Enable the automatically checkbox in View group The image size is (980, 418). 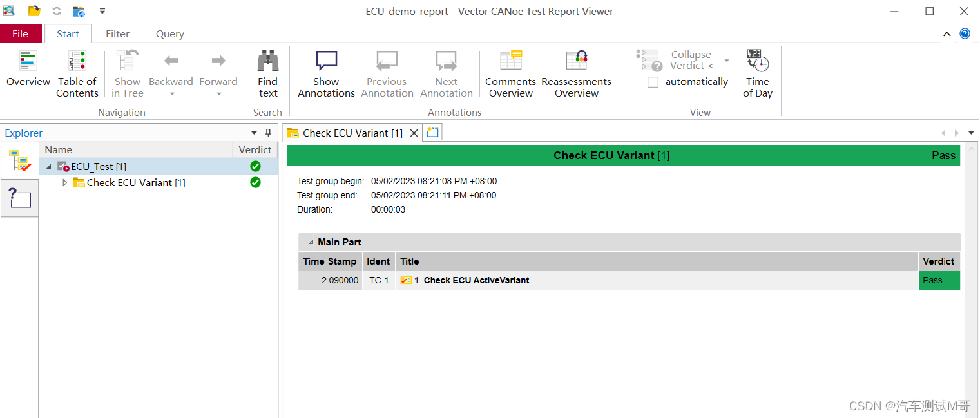click(x=653, y=82)
